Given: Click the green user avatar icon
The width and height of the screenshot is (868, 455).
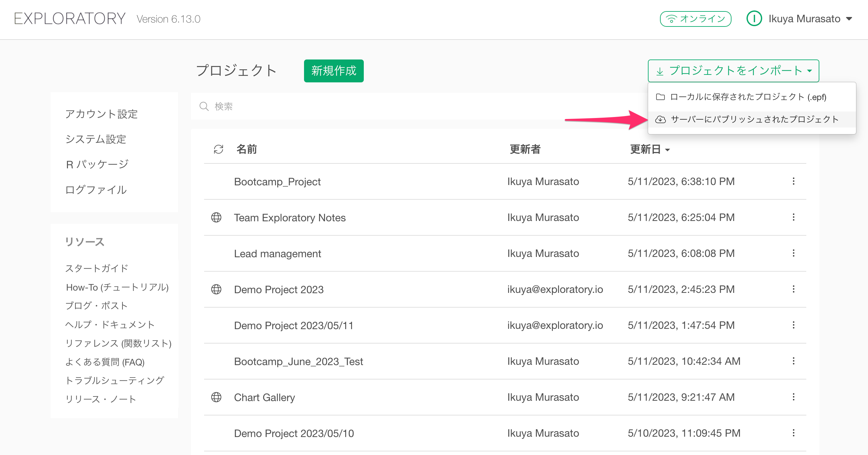Looking at the screenshot, I should 754,19.
